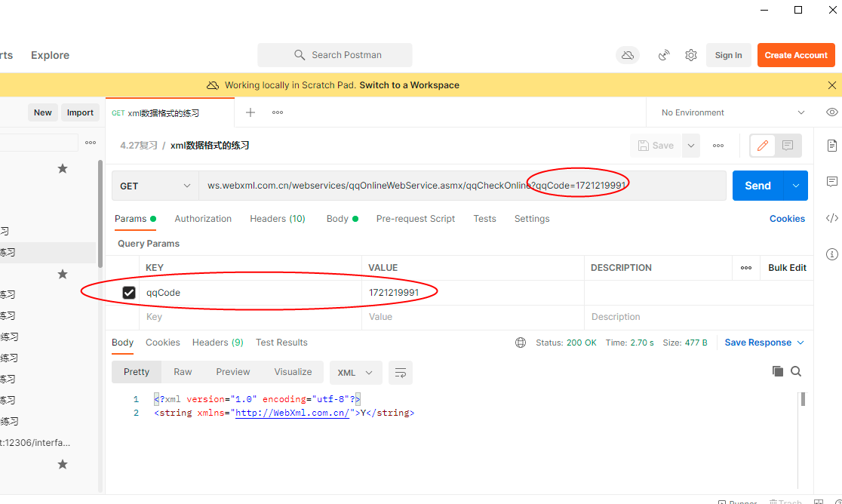Click Bulk Edit for query params
Screen dimensions: 842x504
787,267
